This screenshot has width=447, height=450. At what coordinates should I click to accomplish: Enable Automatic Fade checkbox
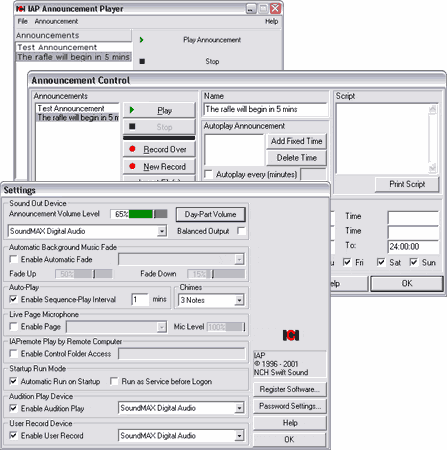pos(14,259)
